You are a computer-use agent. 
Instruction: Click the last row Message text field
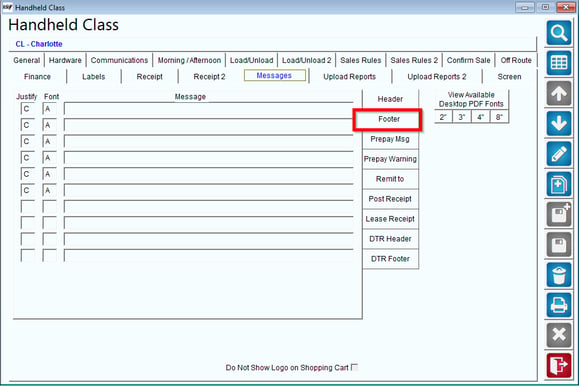209,255
